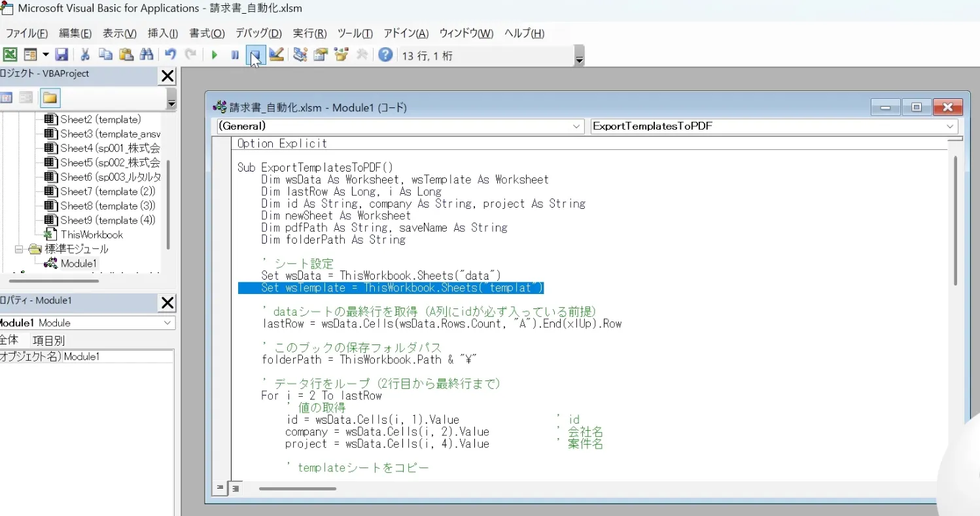980x516 pixels.
Task: Select ThisWorkbook in the project tree
Action: [x=92, y=234]
